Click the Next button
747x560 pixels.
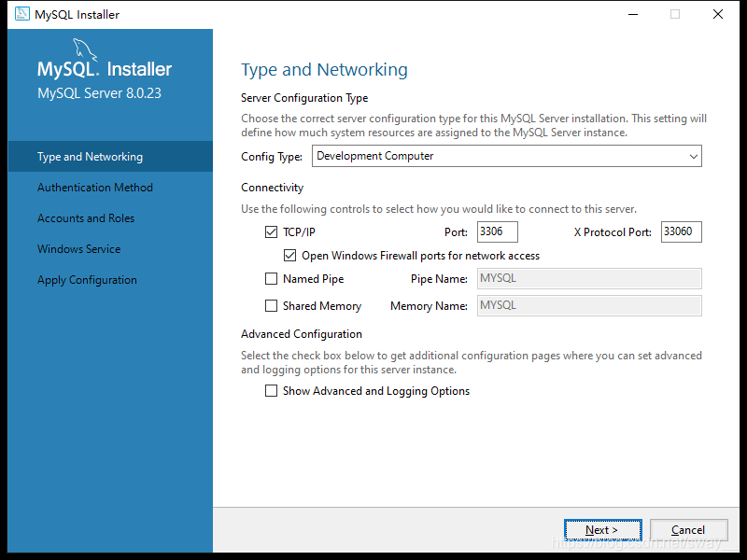tap(602, 530)
